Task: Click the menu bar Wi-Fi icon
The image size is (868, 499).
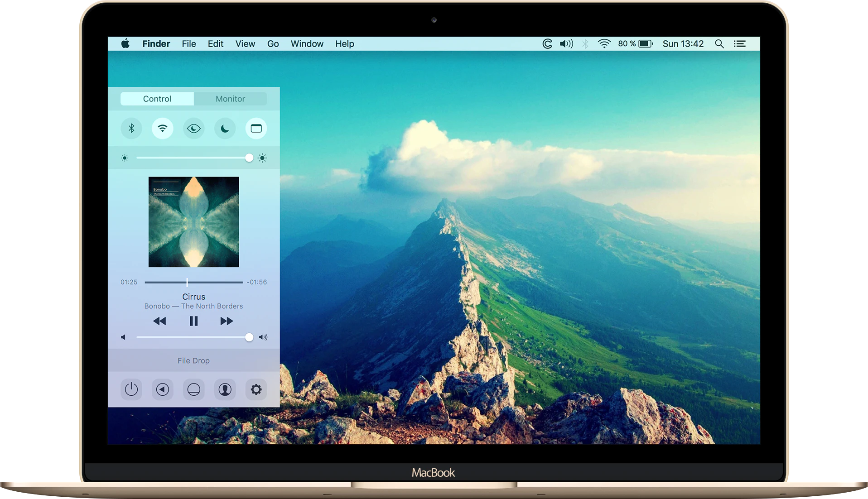Action: (x=604, y=44)
